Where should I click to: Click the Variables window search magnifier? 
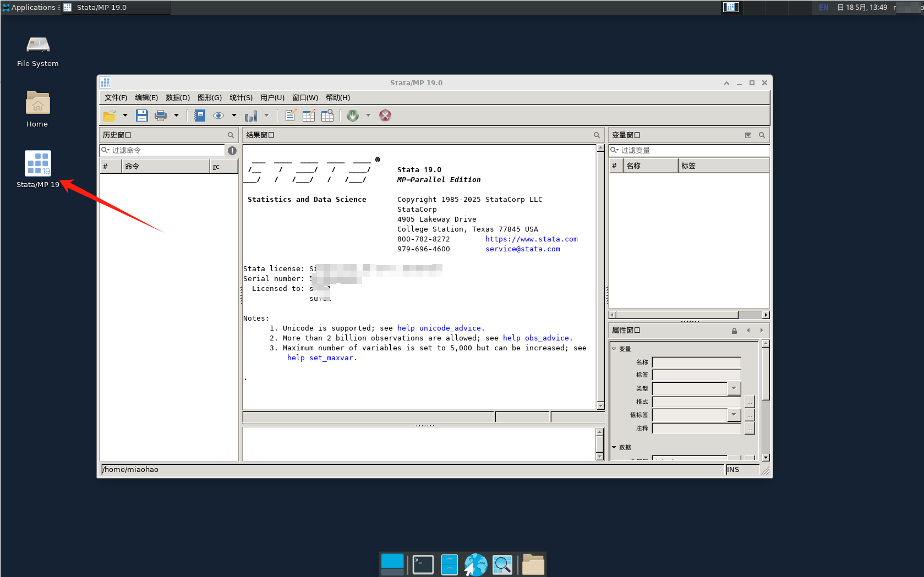[762, 135]
